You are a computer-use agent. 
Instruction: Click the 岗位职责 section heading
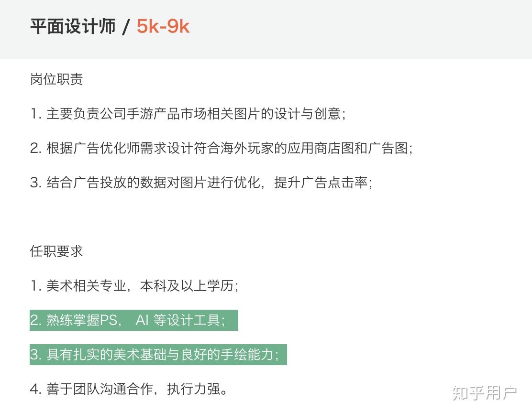(x=56, y=79)
